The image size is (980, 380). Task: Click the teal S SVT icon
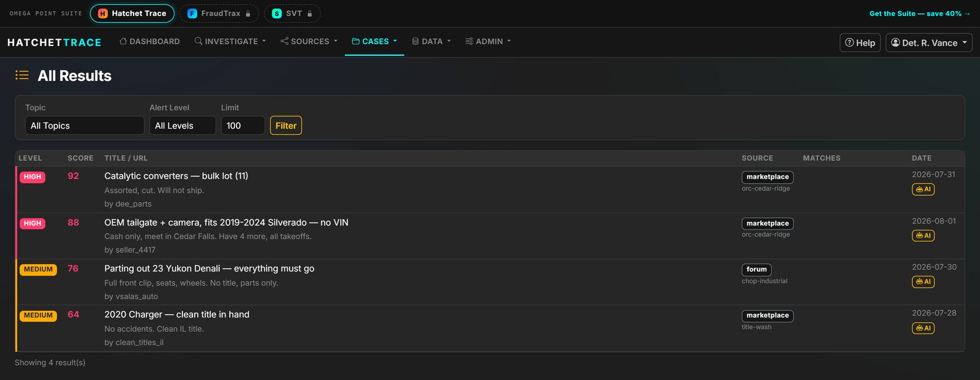point(277,13)
